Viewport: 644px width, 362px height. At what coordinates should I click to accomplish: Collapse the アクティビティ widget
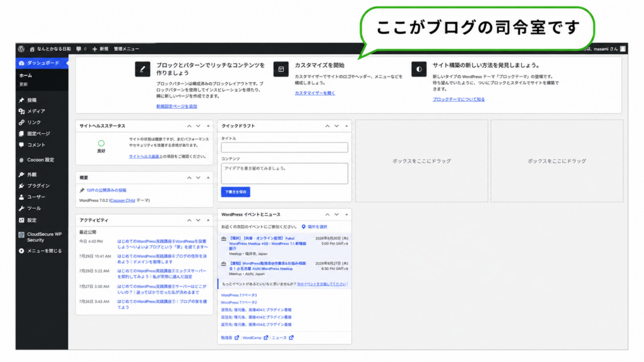click(x=208, y=221)
